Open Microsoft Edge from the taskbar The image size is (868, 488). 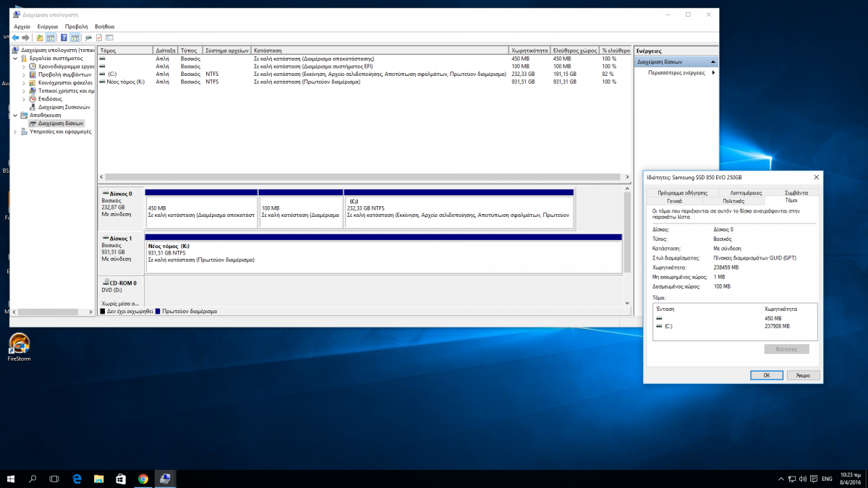point(77,479)
